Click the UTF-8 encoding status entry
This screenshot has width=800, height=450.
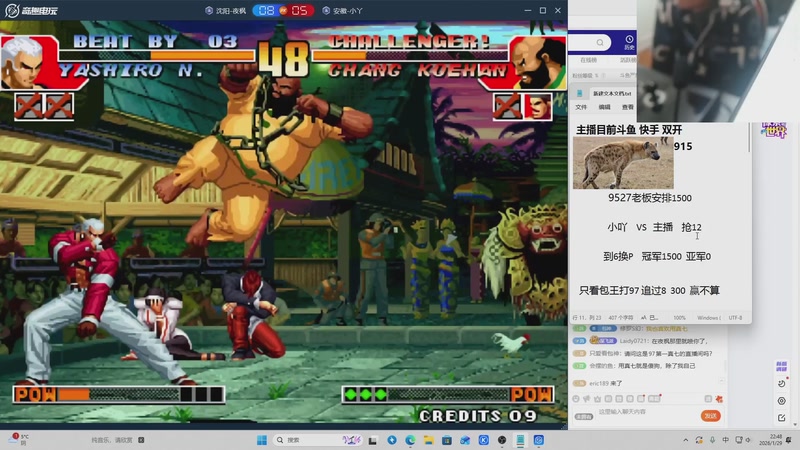coord(735,317)
